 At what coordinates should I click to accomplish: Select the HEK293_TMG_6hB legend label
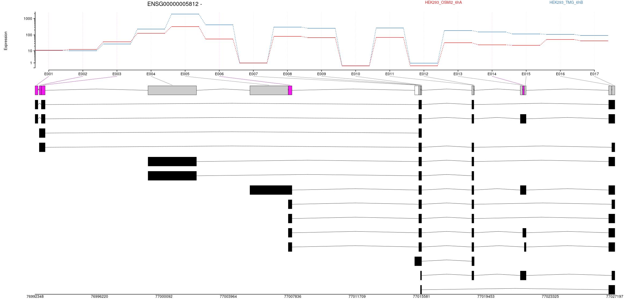[x=566, y=2]
